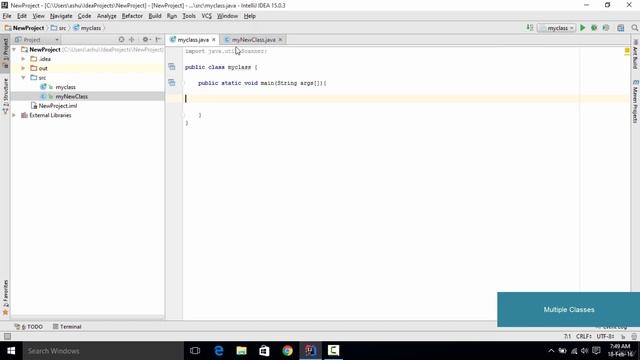640x360 pixels.
Task: Select the out folder row
Action: pyautogui.click(x=87, y=68)
